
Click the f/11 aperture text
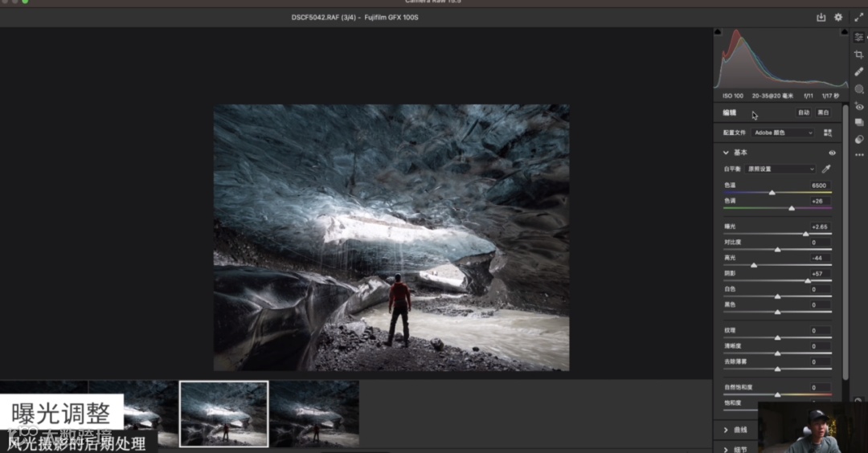(809, 96)
